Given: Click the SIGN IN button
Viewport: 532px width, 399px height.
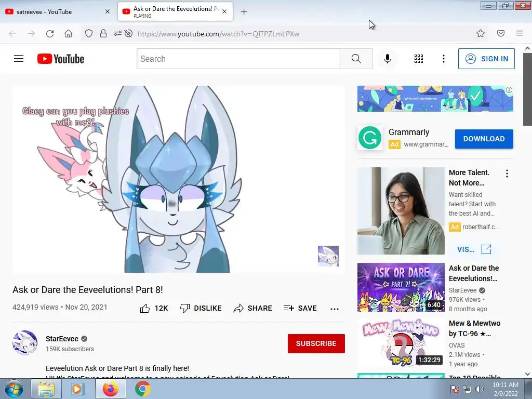Looking at the screenshot, I should 486,59.
